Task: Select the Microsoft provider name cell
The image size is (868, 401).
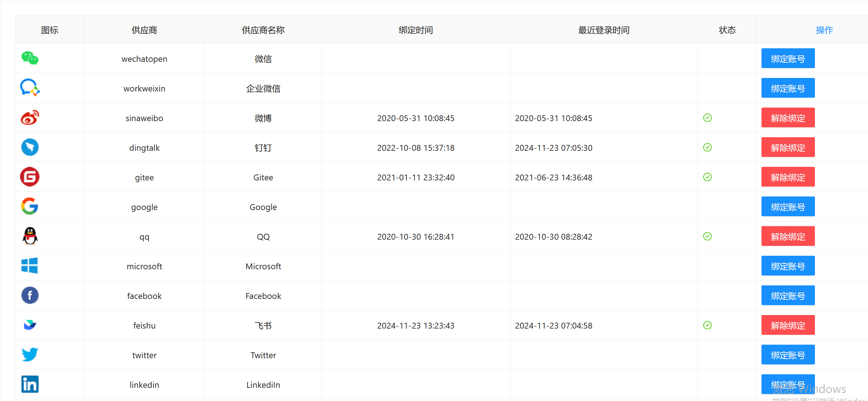Action: 263,266
